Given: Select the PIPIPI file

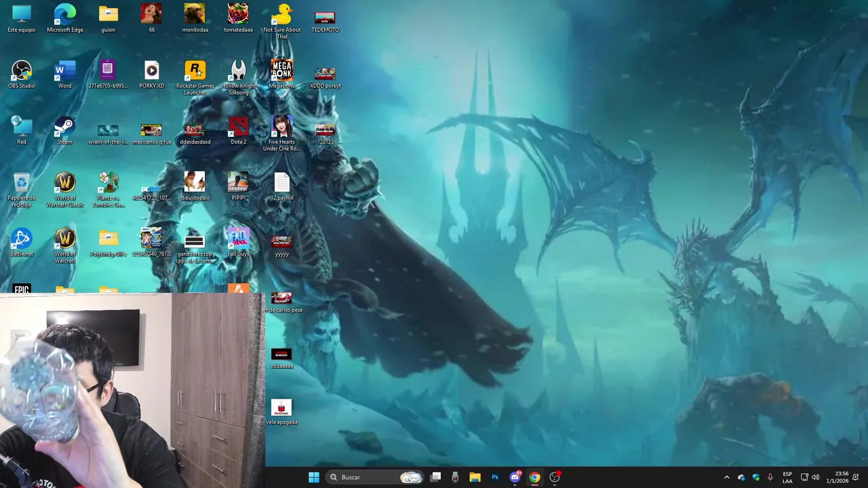Looking at the screenshot, I should coord(238,187).
